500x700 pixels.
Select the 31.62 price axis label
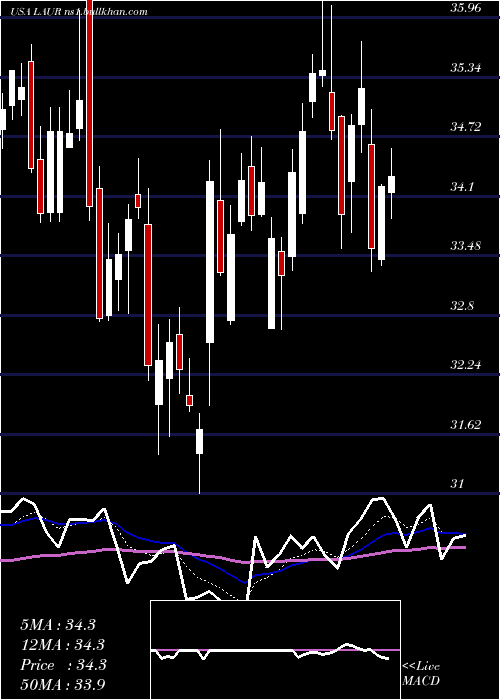466,425
